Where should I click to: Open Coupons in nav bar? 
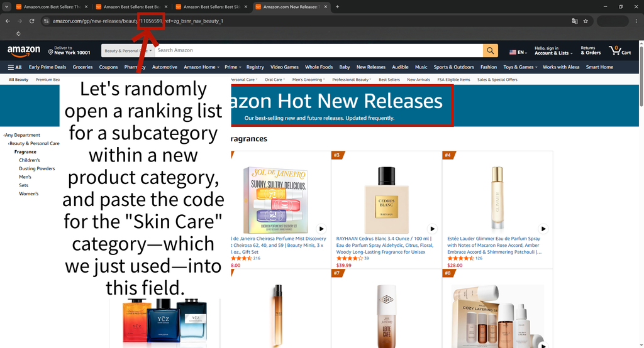pyautogui.click(x=108, y=67)
